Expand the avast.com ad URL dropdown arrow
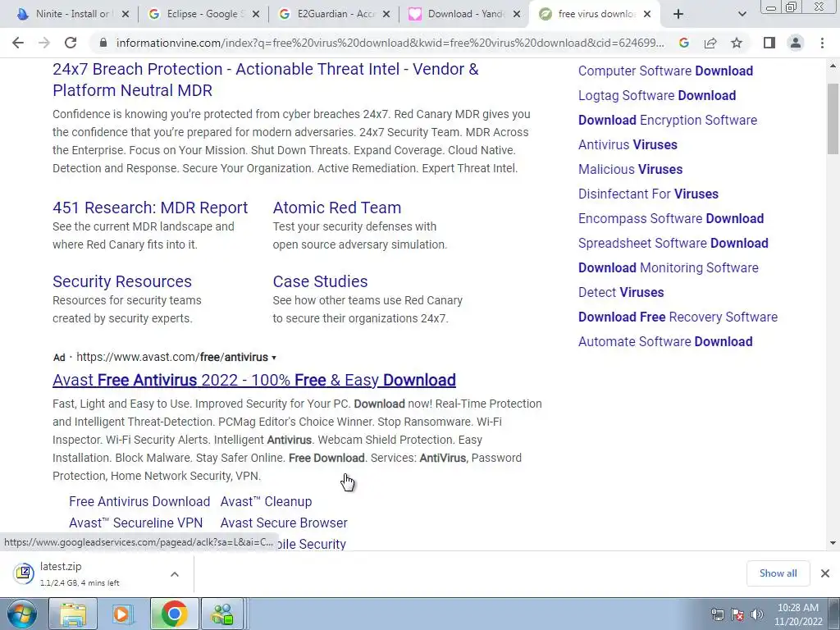Viewport: 840px width, 630px height. (x=274, y=358)
